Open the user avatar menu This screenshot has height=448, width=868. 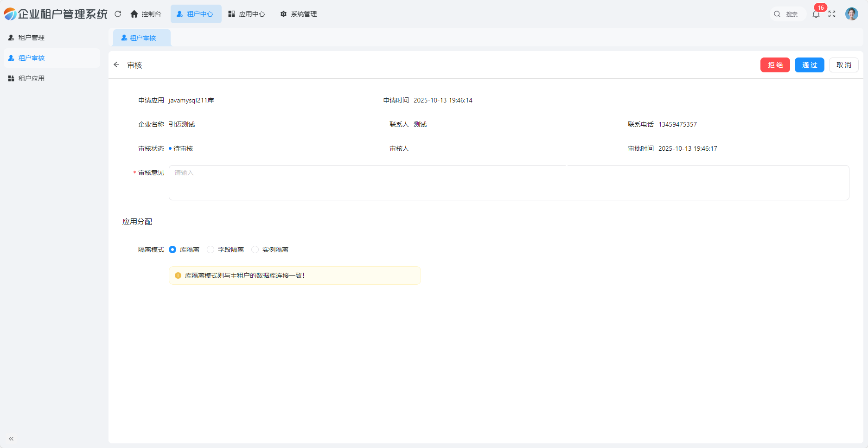pos(851,14)
